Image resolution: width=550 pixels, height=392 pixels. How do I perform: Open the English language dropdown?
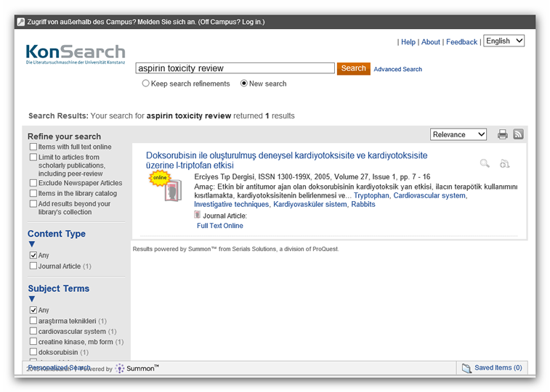coord(504,41)
